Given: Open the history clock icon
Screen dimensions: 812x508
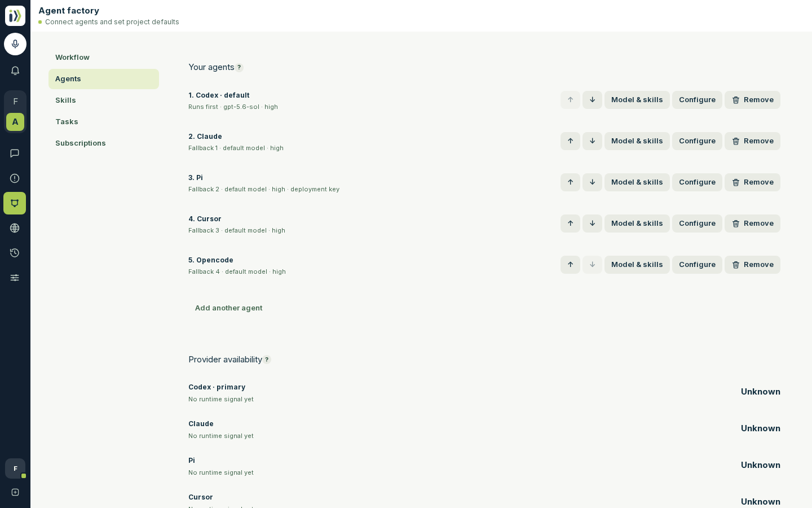Looking at the screenshot, I should point(15,253).
